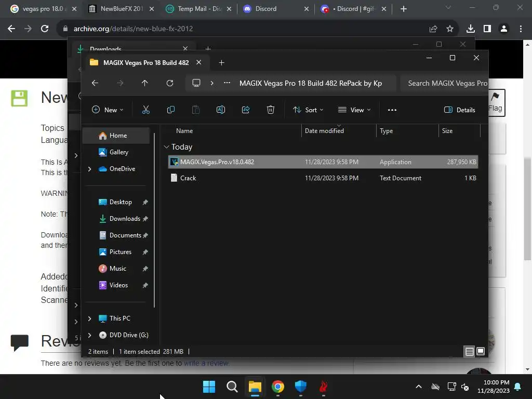532x399 pixels.
Task: Switch to large thumbnails view in status bar
Action: [x=481, y=351]
